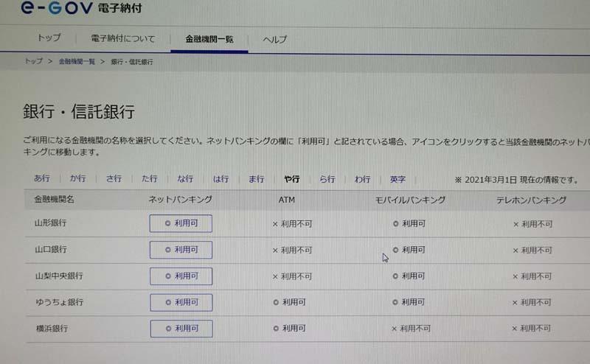This screenshot has height=364, width=590.
Task: Click 山口銀行 mobile banking 利用可 cell
Action: coord(409,250)
